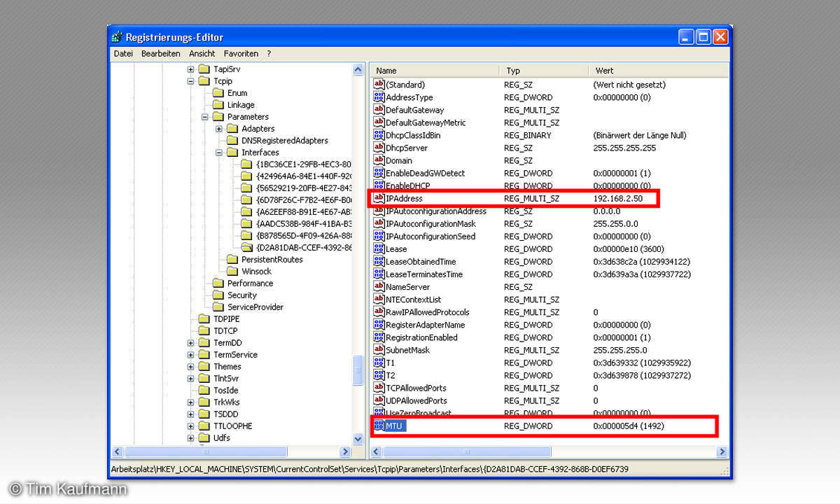Image resolution: width=840 pixels, height=504 pixels.
Task: Click the string icon of NameServer
Action: 379,287
